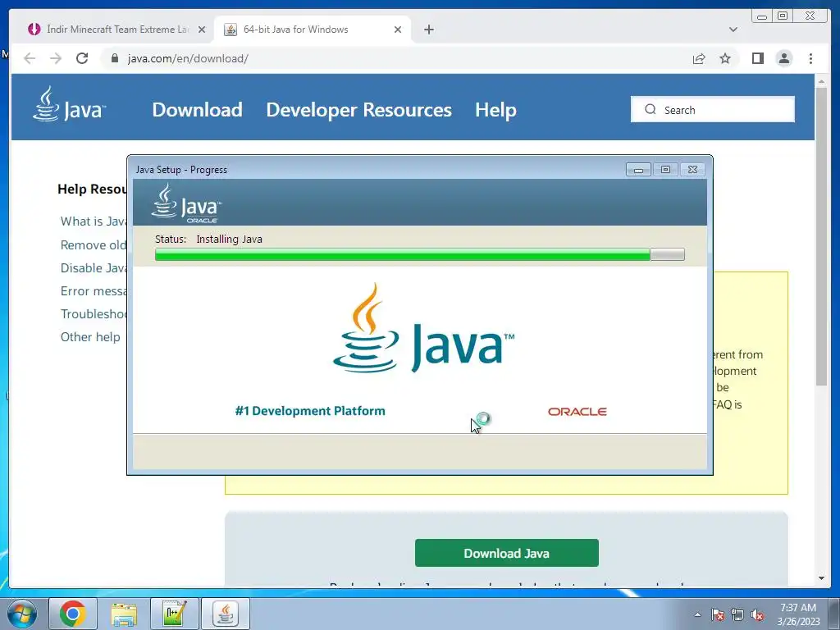Open the Help menu on Java site
Image resolution: width=840 pixels, height=630 pixels.
[495, 110]
